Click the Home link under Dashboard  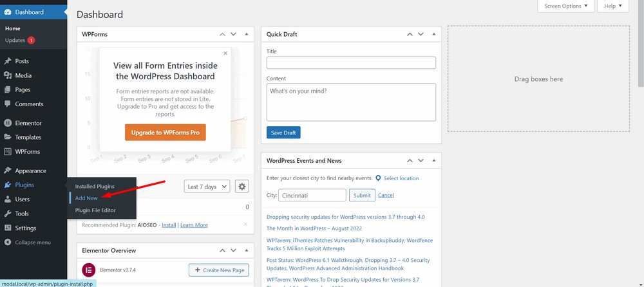(13, 28)
